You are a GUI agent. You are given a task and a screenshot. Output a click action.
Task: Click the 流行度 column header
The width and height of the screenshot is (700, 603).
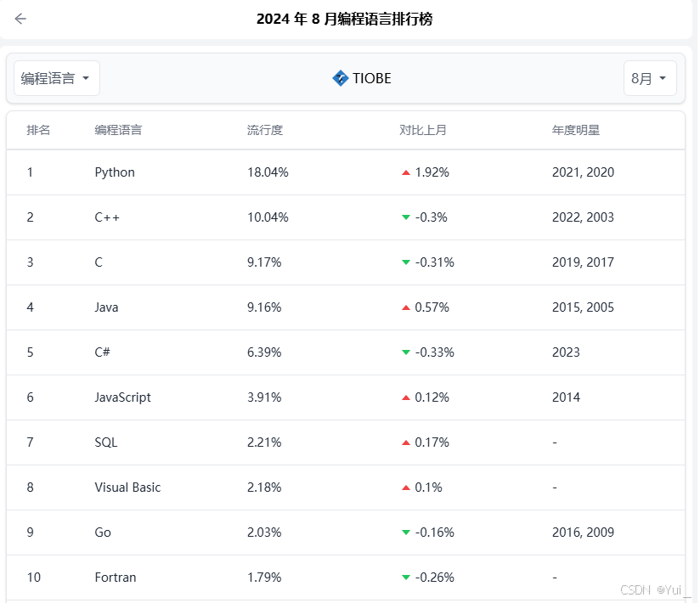265,130
